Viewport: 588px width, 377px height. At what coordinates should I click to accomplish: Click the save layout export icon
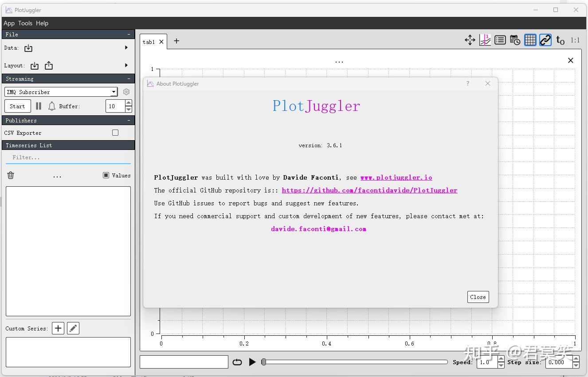49,66
